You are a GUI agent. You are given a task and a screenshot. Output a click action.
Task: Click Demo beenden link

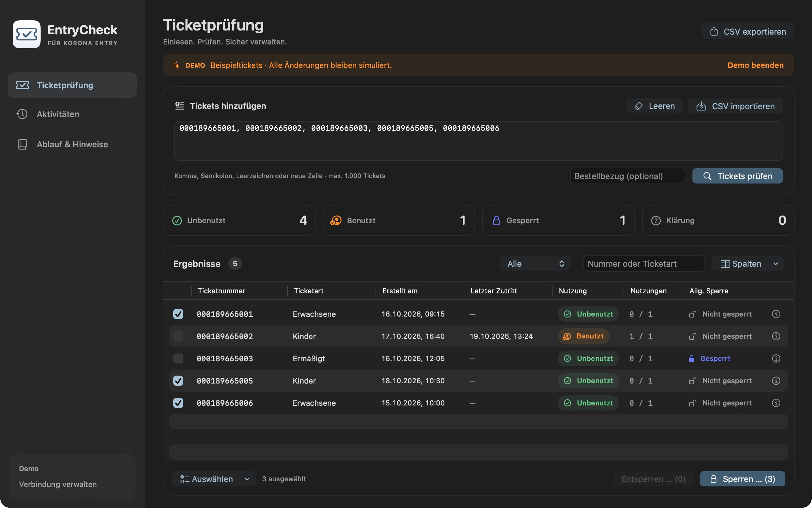pyautogui.click(x=755, y=65)
